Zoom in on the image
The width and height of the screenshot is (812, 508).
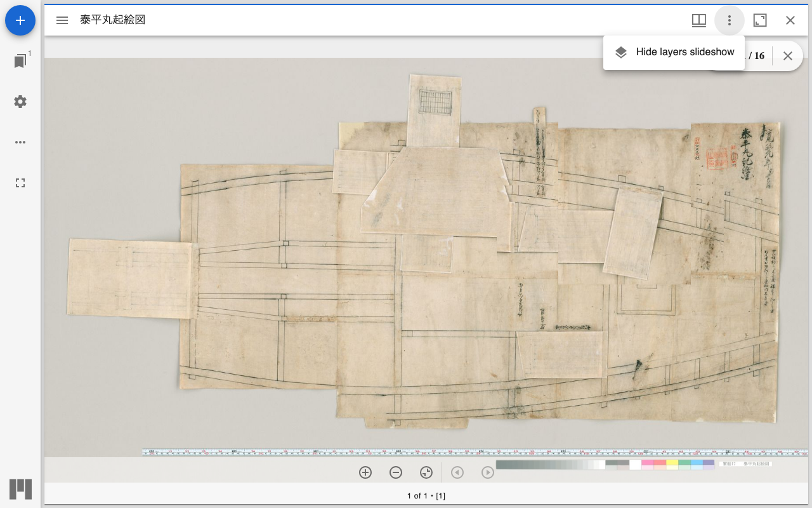point(365,472)
